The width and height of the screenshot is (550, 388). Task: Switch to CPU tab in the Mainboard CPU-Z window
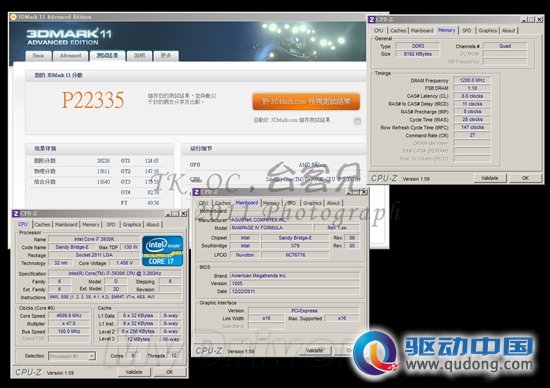coord(203,203)
